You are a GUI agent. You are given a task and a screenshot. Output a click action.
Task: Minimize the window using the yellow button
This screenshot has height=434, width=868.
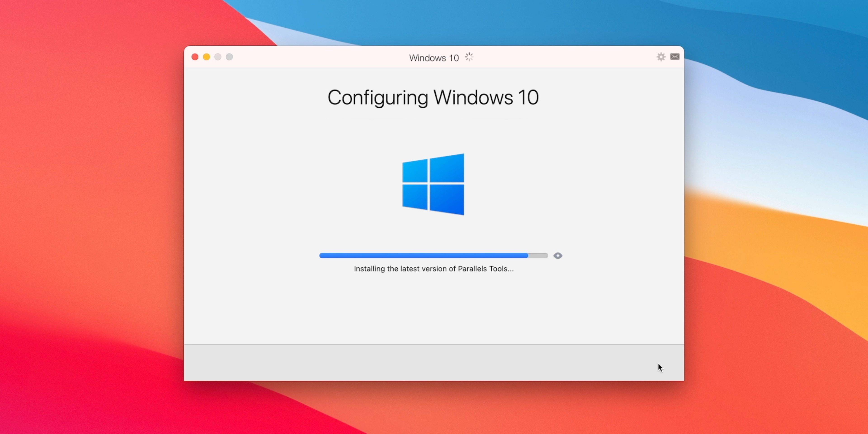click(x=207, y=57)
